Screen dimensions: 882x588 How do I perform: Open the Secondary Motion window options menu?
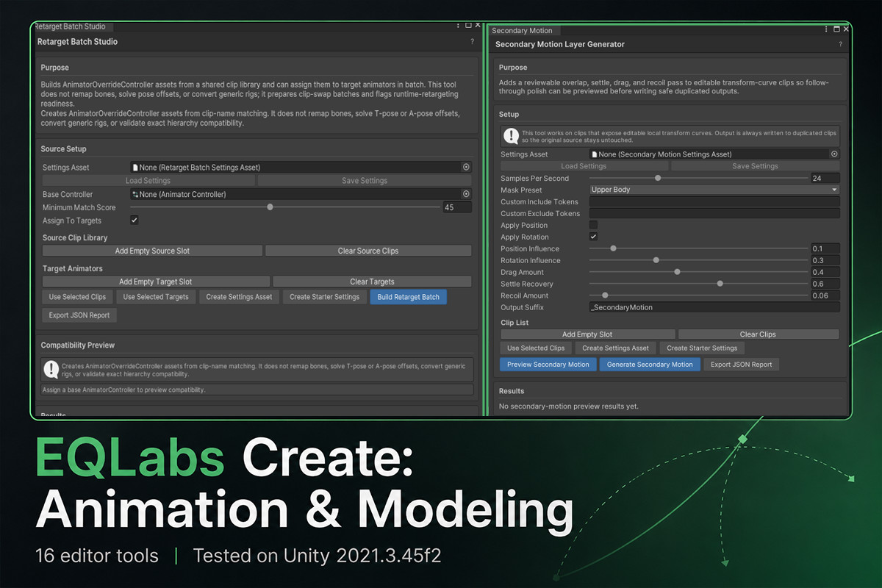click(x=828, y=29)
